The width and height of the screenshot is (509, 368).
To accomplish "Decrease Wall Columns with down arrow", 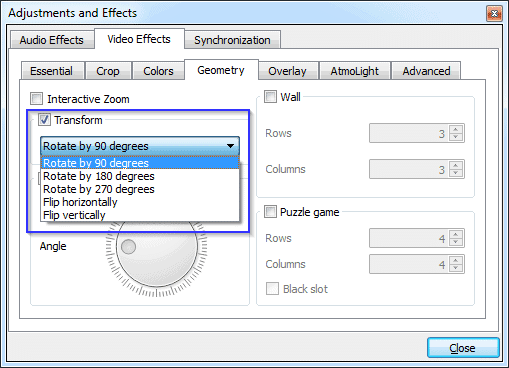I will click(456, 173).
